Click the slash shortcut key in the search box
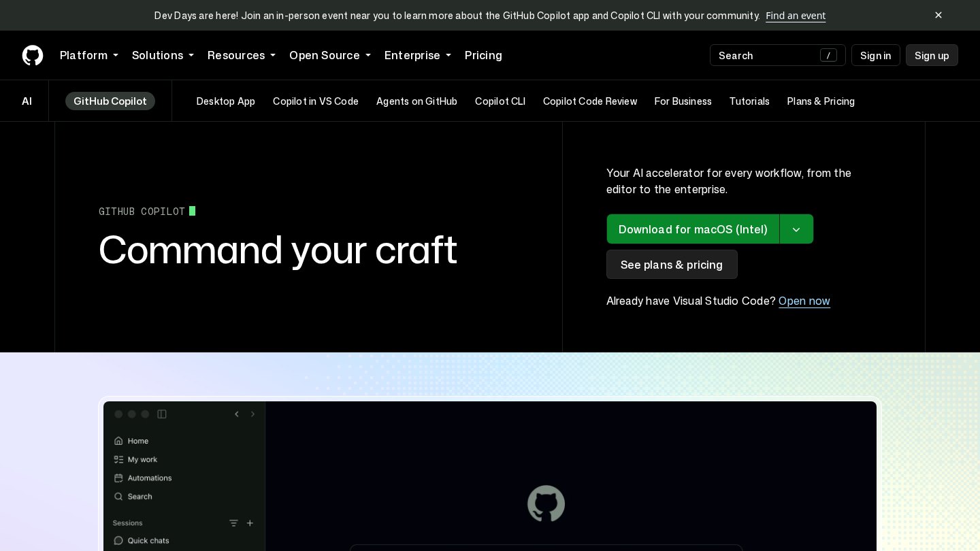This screenshot has height=551, width=980. coord(828,56)
